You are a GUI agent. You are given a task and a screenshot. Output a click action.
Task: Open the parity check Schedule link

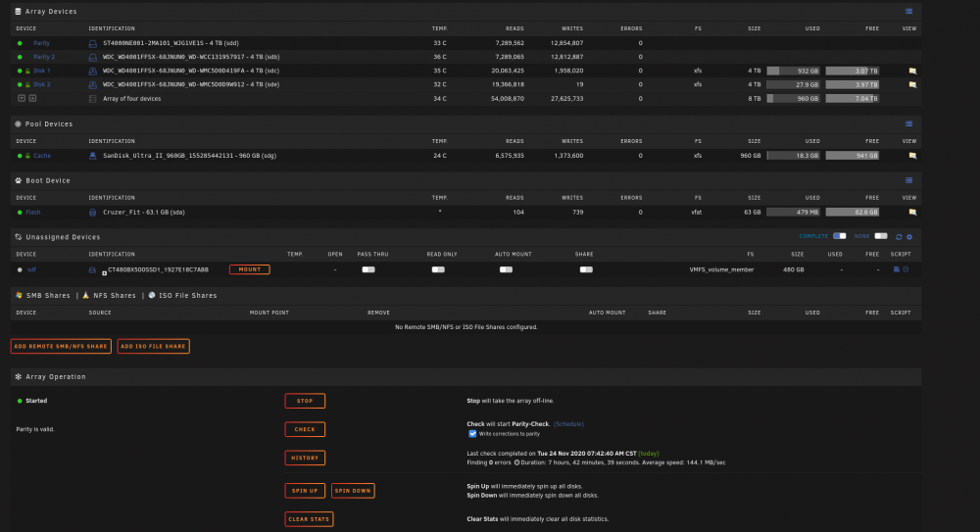pyautogui.click(x=568, y=424)
